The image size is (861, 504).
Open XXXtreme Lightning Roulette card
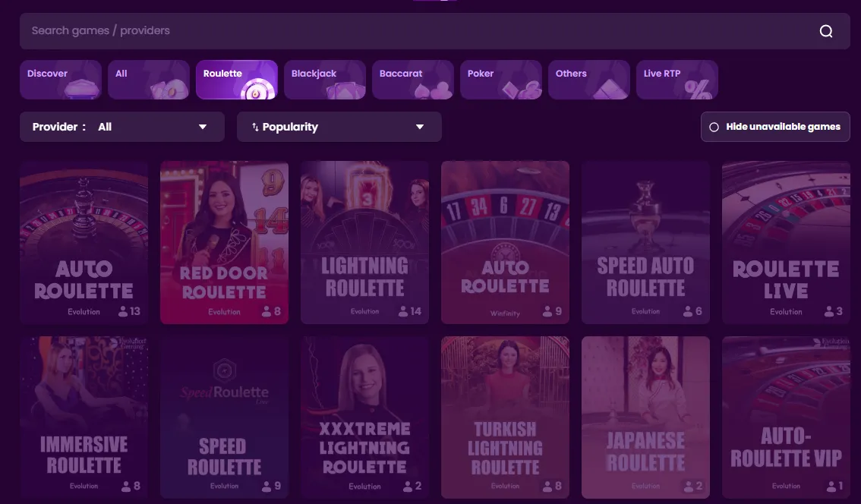[364, 417]
